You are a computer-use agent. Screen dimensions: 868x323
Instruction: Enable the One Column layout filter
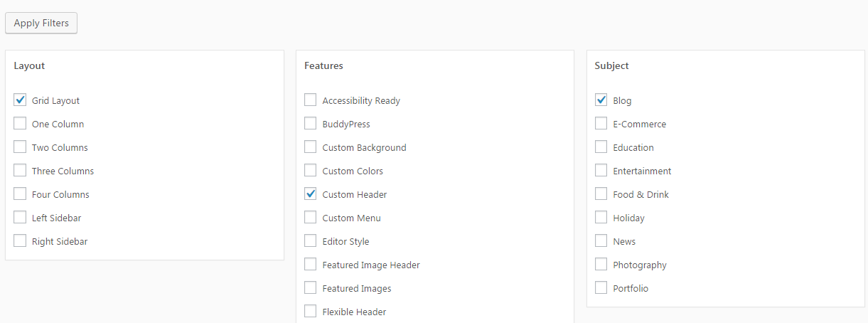click(20, 123)
